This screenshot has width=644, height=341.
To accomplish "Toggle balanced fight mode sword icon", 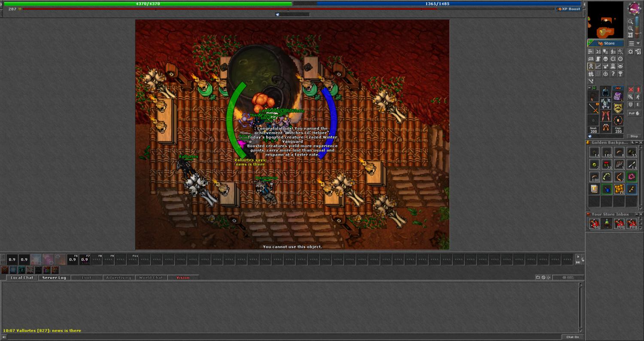I will click(631, 97).
